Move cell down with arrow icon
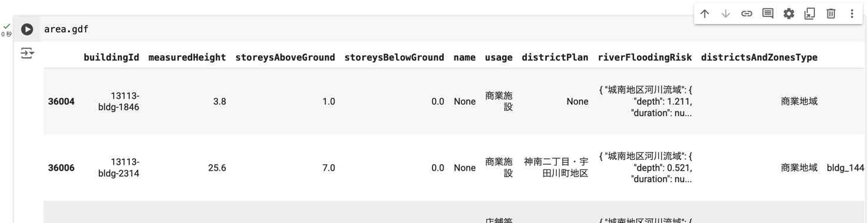The width and height of the screenshot is (868, 223). pos(725,14)
